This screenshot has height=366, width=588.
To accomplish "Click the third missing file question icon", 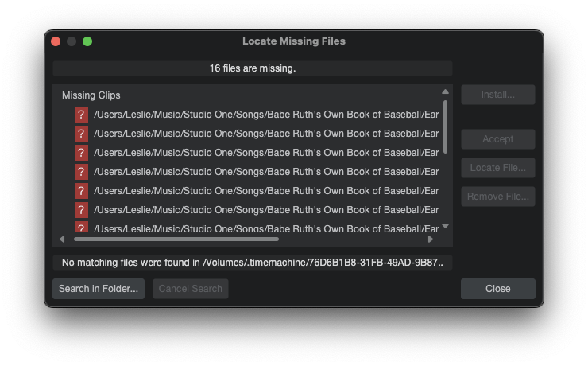I will 81,153.
